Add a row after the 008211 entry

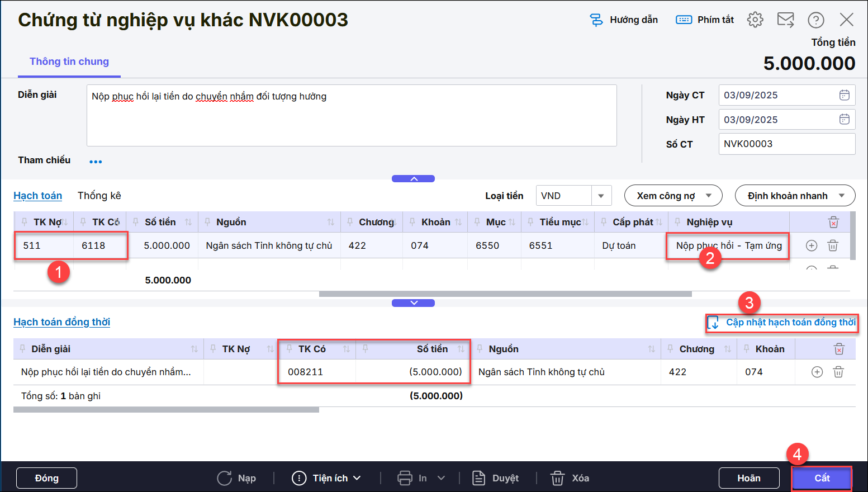pos(817,372)
